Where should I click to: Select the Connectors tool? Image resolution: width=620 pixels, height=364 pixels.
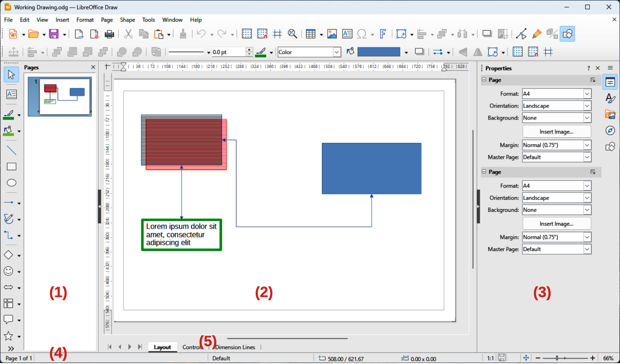pyautogui.click(x=9, y=235)
